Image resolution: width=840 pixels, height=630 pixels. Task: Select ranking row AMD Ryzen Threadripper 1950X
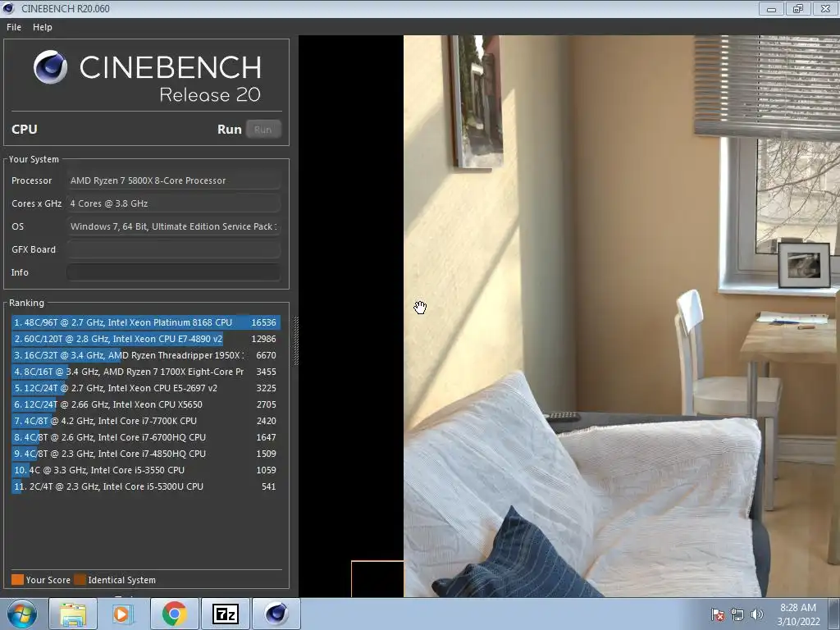pyautogui.click(x=145, y=355)
